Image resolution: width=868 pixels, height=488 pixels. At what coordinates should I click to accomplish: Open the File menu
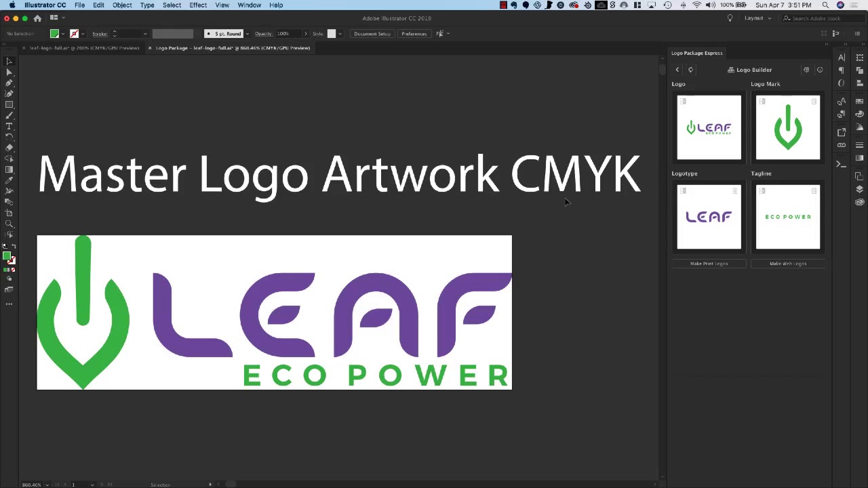(x=79, y=5)
